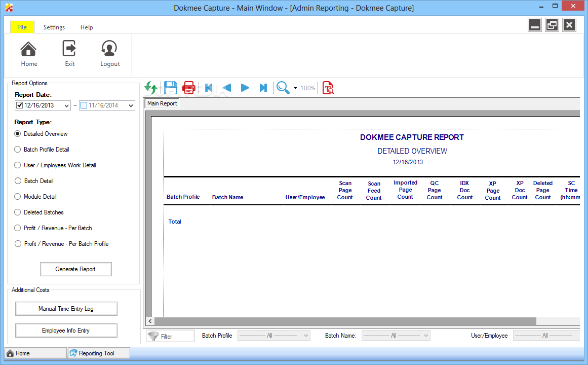Click the report scrollbar left arrow
This screenshot has width=588, height=365.
(x=150, y=321)
